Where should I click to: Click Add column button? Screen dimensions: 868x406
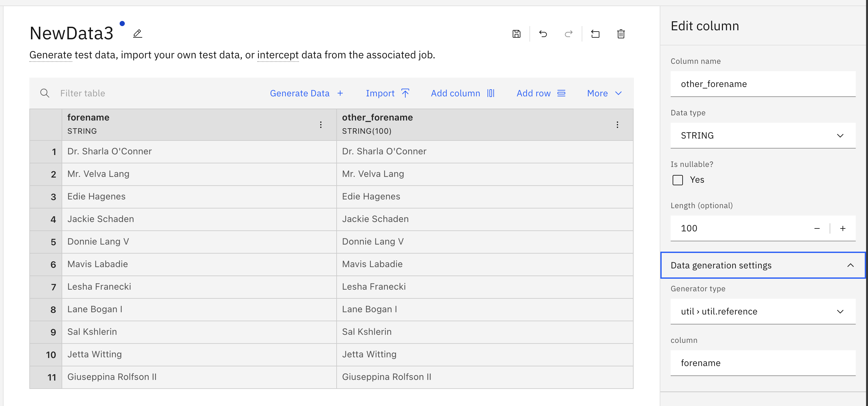(462, 93)
